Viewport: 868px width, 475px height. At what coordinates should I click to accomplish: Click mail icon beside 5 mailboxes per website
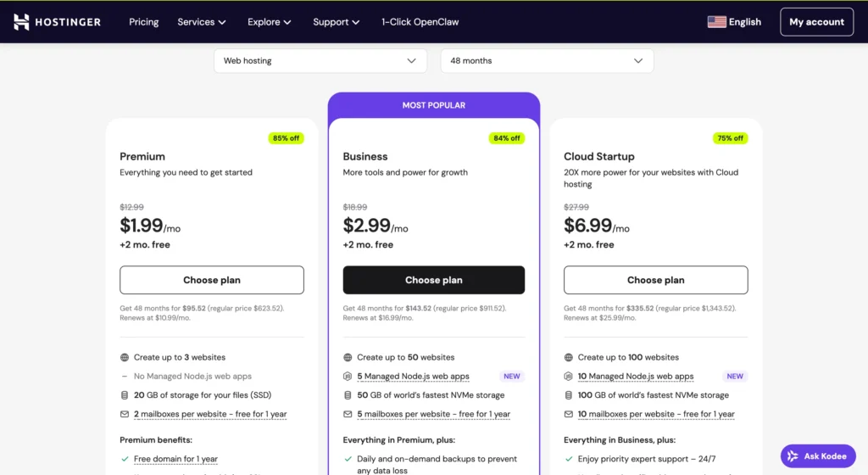click(348, 414)
